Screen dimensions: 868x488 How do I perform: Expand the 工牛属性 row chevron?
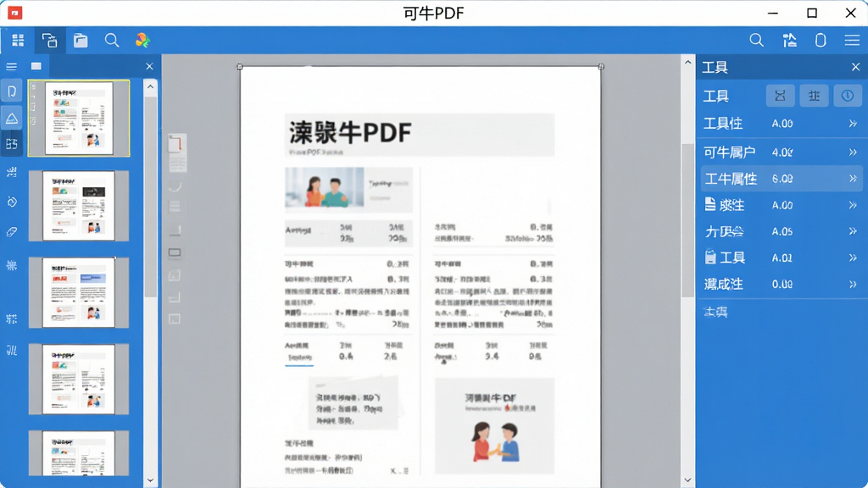[853, 179]
